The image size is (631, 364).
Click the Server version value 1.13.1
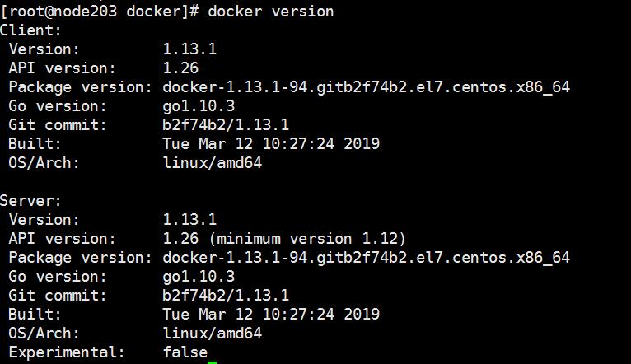coord(189,220)
